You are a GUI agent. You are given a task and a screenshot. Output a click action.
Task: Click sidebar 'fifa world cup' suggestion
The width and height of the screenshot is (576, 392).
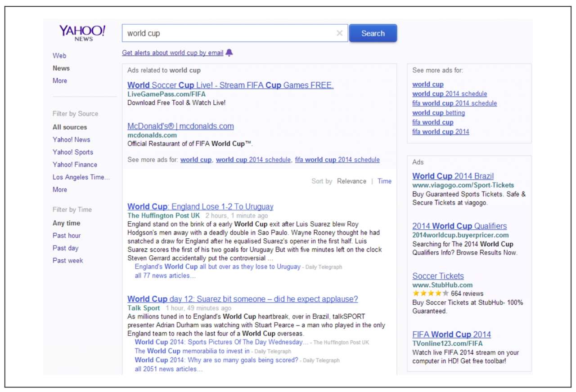[433, 122]
